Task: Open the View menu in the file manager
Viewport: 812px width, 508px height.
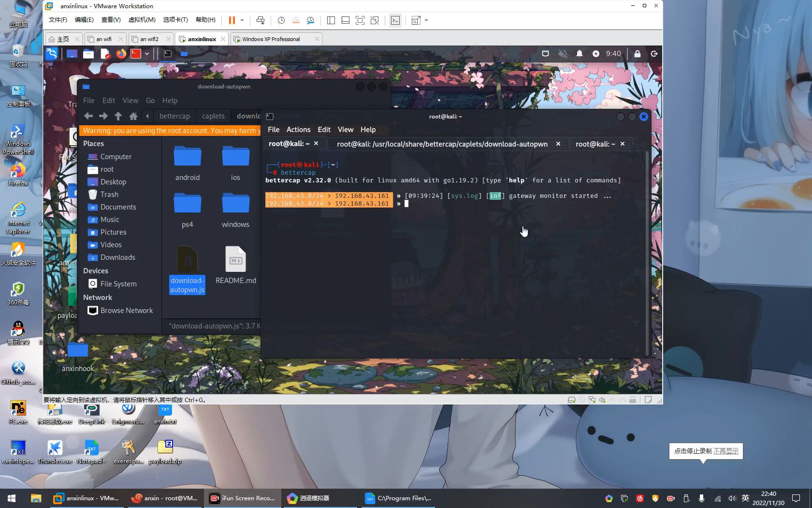Action: pos(130,101)
